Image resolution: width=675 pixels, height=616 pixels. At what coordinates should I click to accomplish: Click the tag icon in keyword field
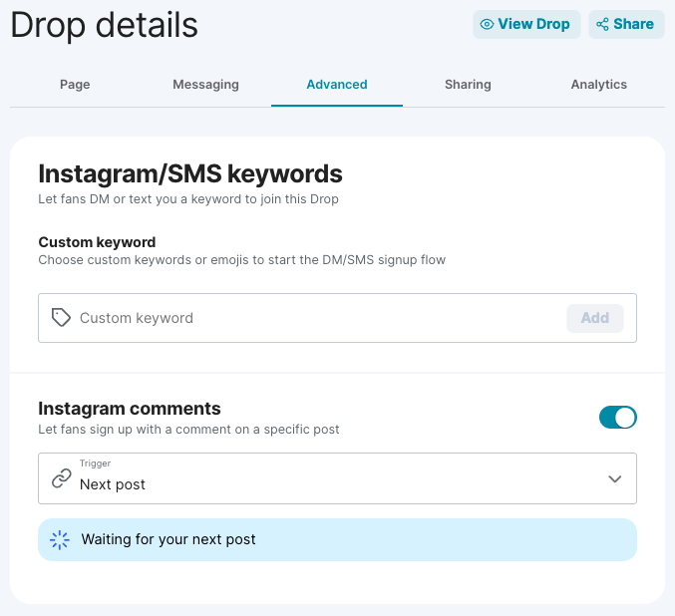[x=61, y=318]
